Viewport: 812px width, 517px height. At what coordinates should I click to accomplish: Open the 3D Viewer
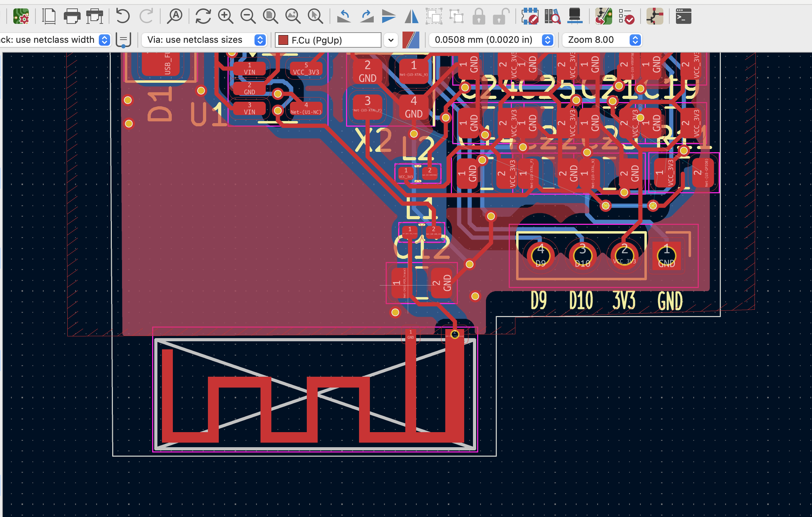pos(575,16)
